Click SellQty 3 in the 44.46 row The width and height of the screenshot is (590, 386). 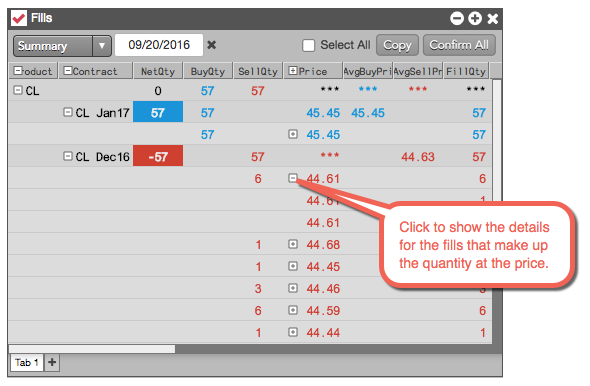pos(258,289)
